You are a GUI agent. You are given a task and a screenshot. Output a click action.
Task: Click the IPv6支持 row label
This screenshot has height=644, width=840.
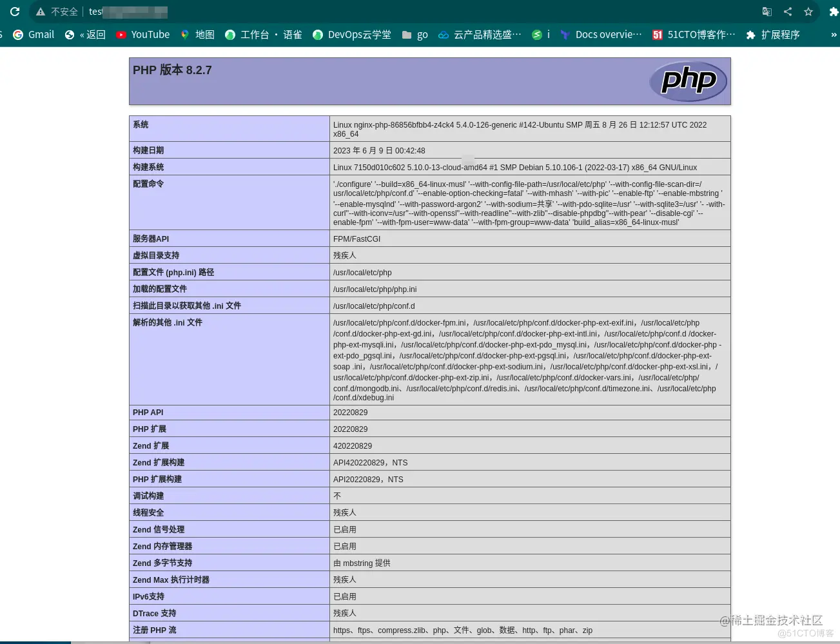coord(148,596)
